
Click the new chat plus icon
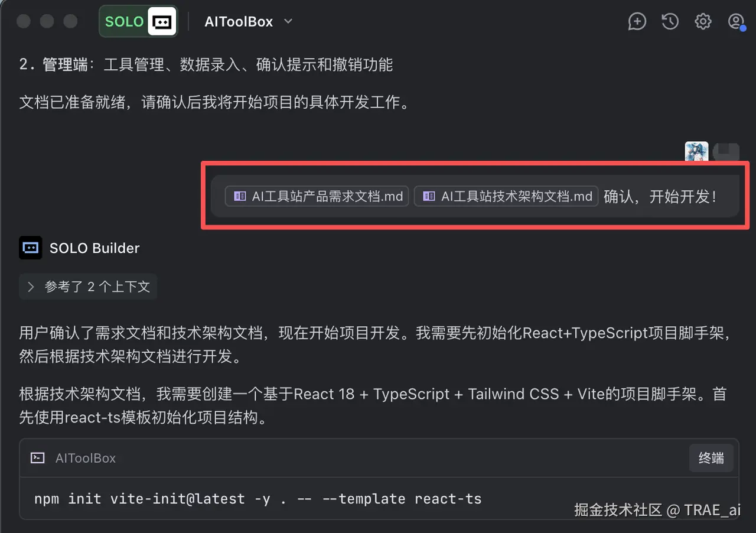[637, 22]
